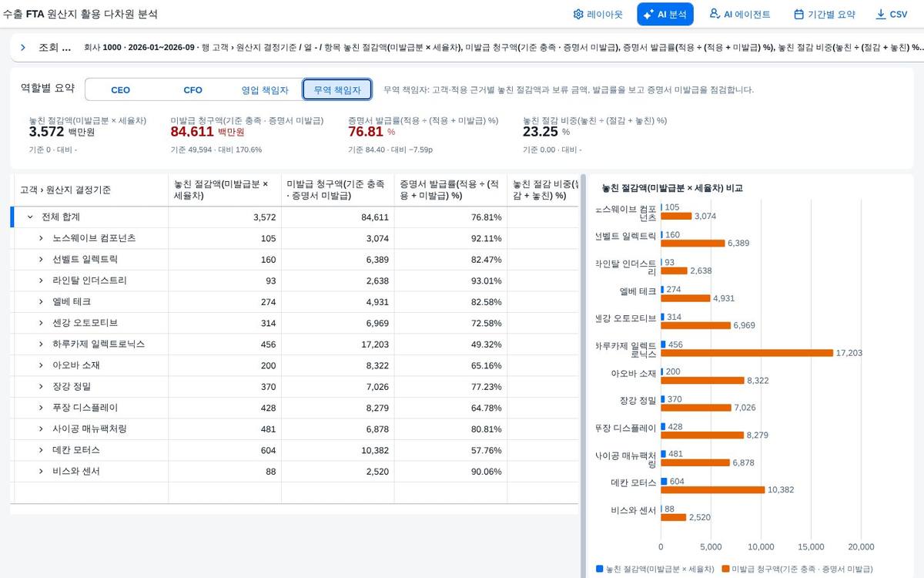The height and width of the screenshot is (578, 924).
Task: Click the 2,520 cell for 비스와 센서
Action: point(337,472)
